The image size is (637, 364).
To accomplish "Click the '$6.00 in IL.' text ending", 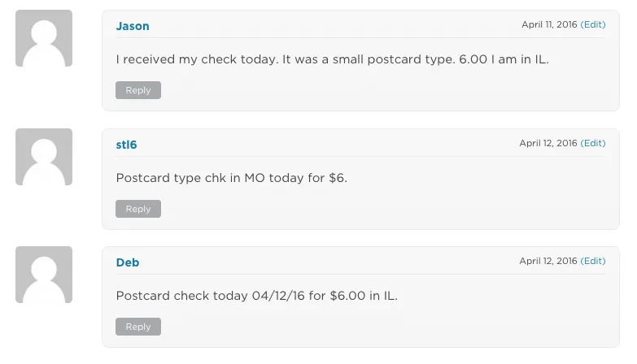I will [364, 296].
